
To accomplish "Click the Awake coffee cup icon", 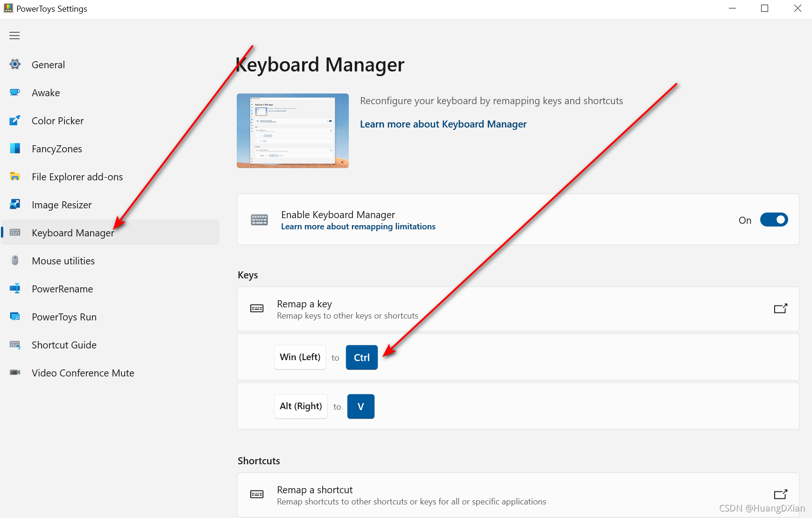I will point(15,92).
